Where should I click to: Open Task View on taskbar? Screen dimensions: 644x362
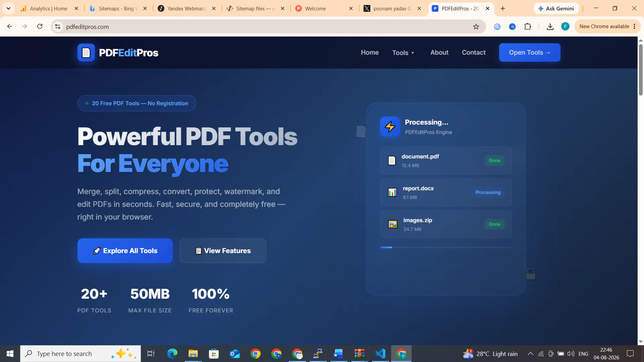click(151, 354)
